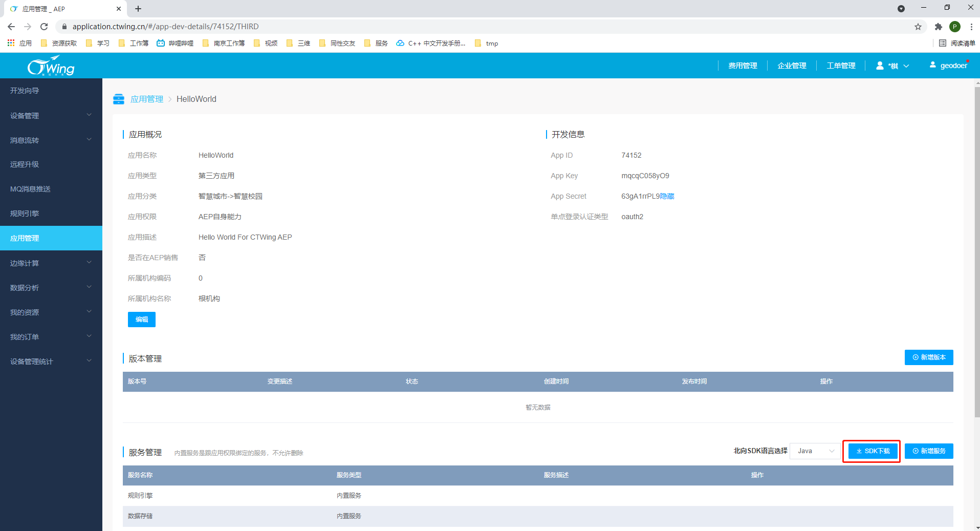980x531 pixels.
Task: Expand the 我的资源 sidebar menu
Action: [x=51, y=312]
